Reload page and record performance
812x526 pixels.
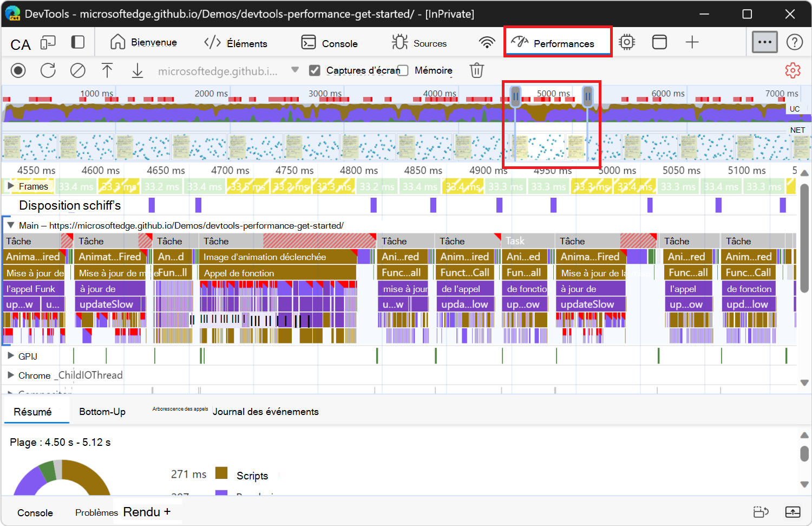(x=48, y=70)
